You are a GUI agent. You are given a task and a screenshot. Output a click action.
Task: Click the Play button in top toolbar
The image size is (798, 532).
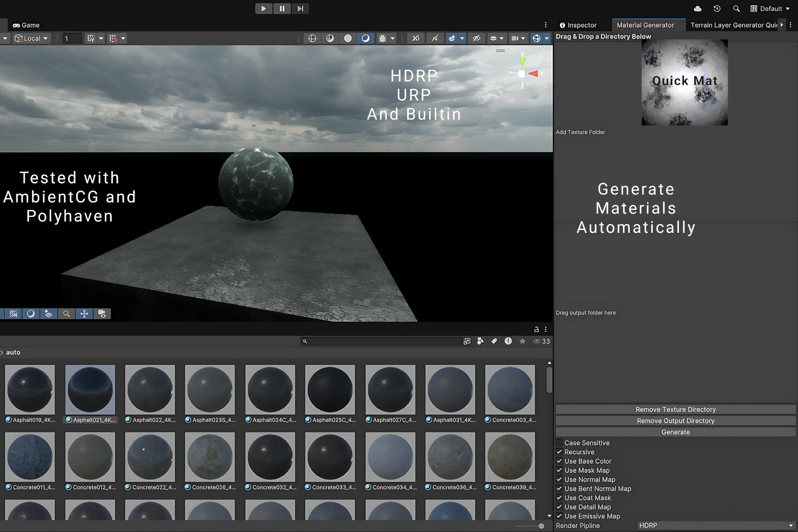264,9
